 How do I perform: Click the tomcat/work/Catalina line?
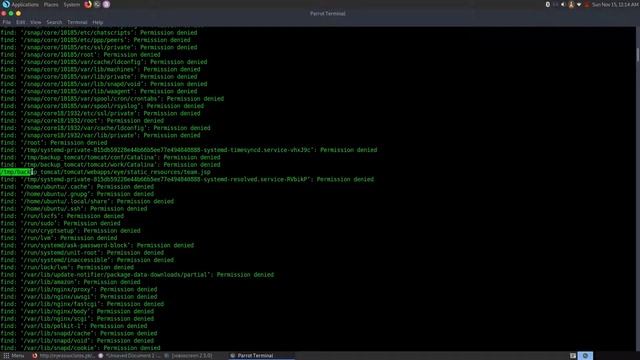point(110,165)
